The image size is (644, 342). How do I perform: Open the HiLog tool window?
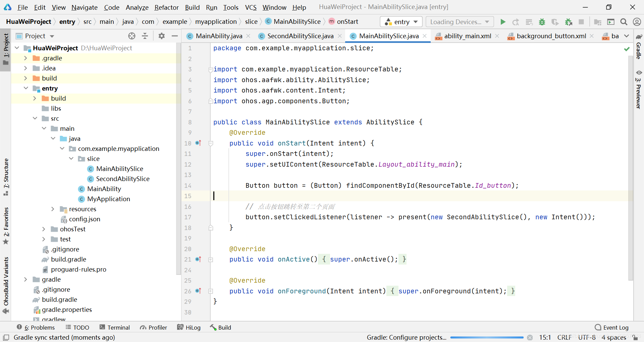[189, 328]
